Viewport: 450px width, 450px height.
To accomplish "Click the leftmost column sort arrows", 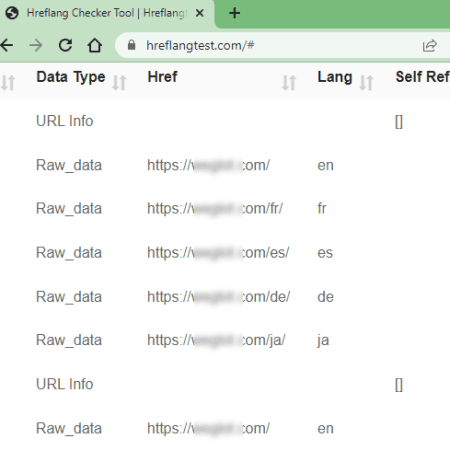I will coord(8,83).
